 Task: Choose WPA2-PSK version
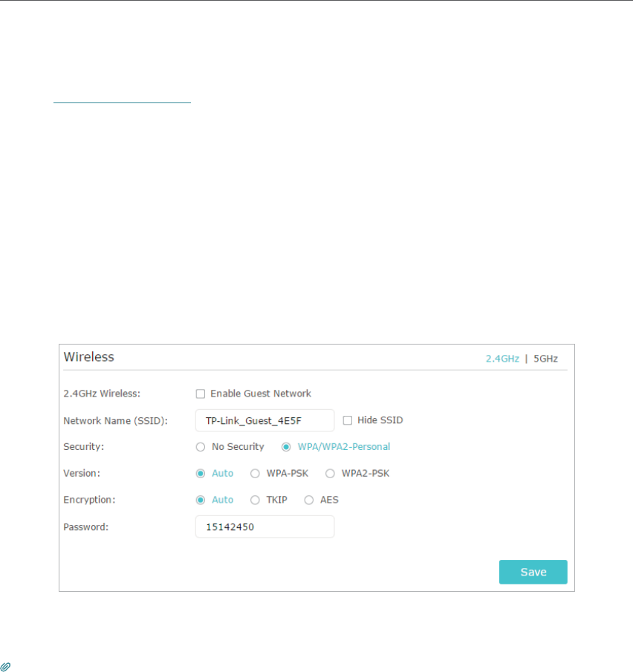[x=330, y=474]
